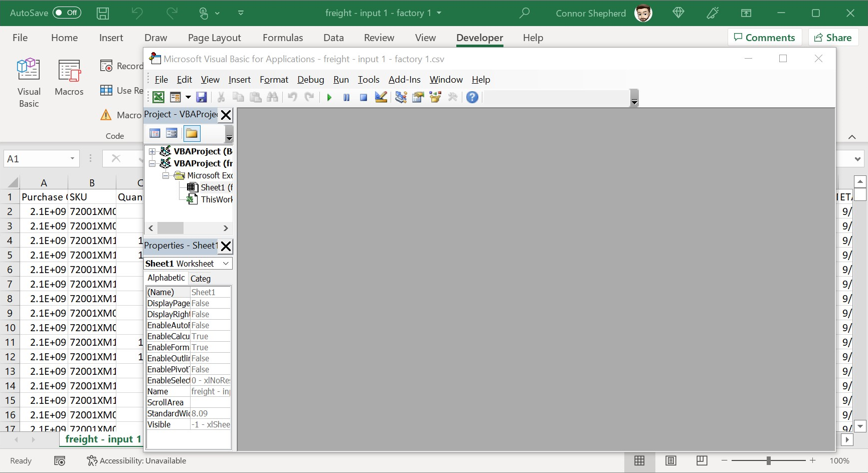This screenshot has height=473, width=868.
Task: Open Name Box dropdown arrow
Action: click(x=72, y=159)
